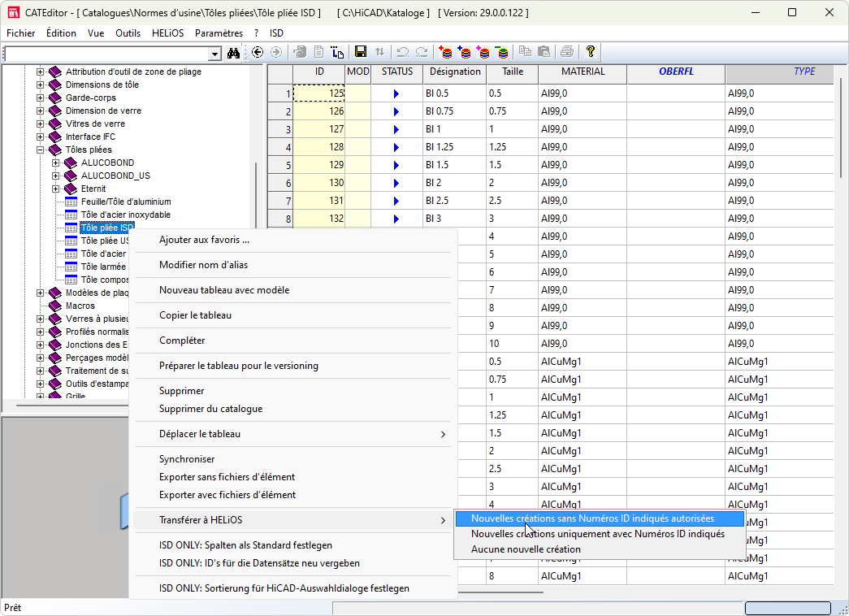The width and height of the screenshot is (849, 616).
Task: Click the sort up-down arrows icon
Action: (x=379, y=52)
